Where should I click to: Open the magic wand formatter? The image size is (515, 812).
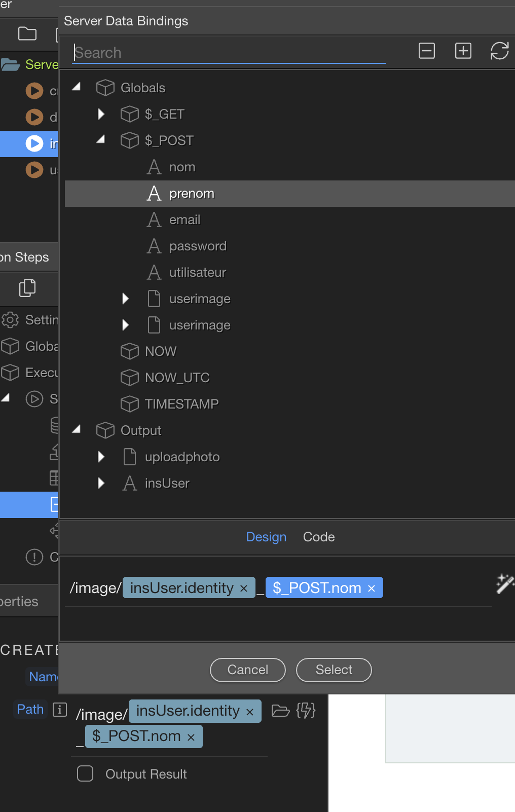504,584
